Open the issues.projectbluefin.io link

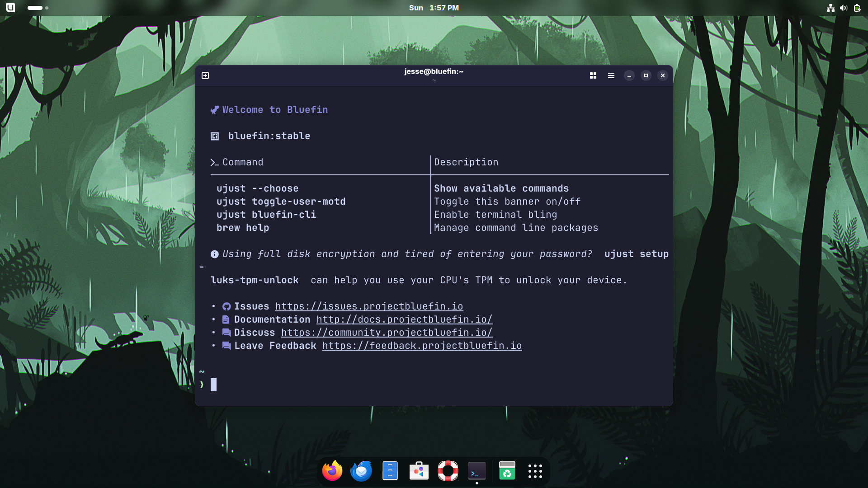(369, 306)
